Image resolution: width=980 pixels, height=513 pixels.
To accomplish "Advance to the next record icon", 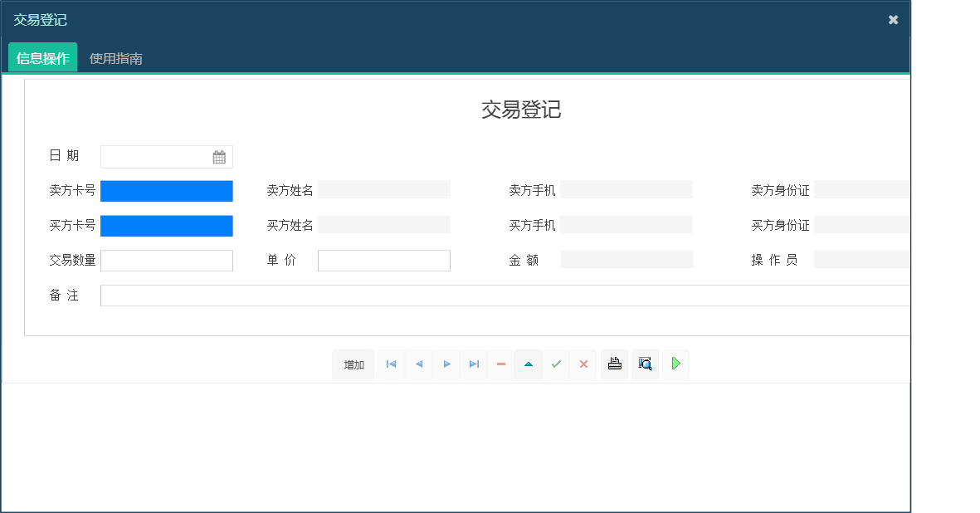I will (446, 364).
